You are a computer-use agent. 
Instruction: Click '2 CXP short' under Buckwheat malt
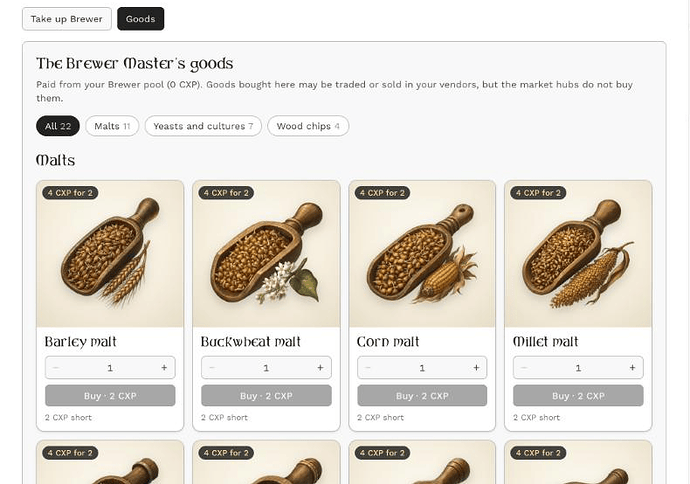[224, 418]
